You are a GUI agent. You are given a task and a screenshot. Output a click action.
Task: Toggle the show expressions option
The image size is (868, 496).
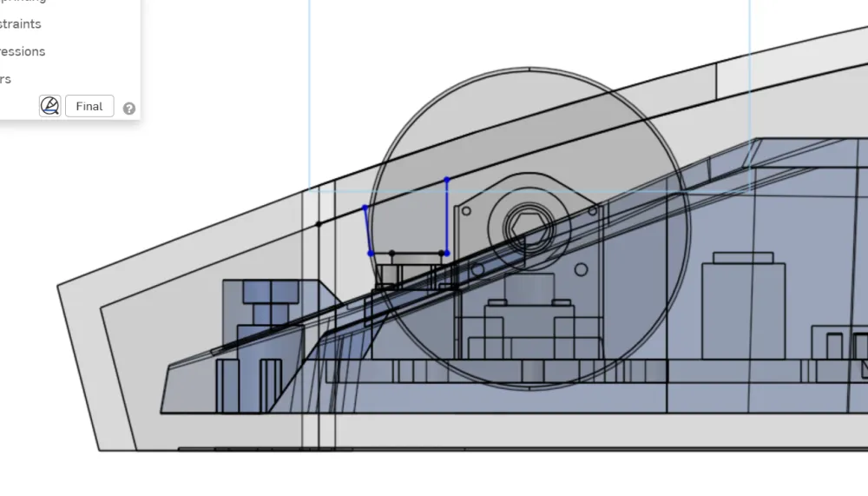[x=23, y=51]
